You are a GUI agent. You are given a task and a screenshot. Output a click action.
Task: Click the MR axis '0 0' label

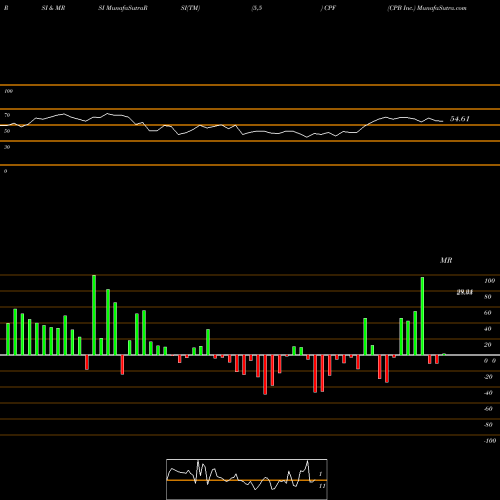click(x=490, y=361)
